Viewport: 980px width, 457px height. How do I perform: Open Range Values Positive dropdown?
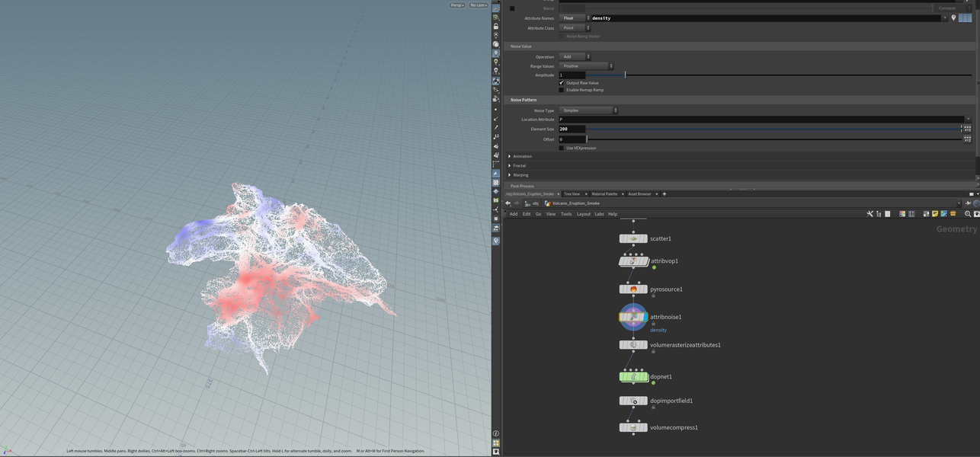pyautogui.click(x=586, y=66)
